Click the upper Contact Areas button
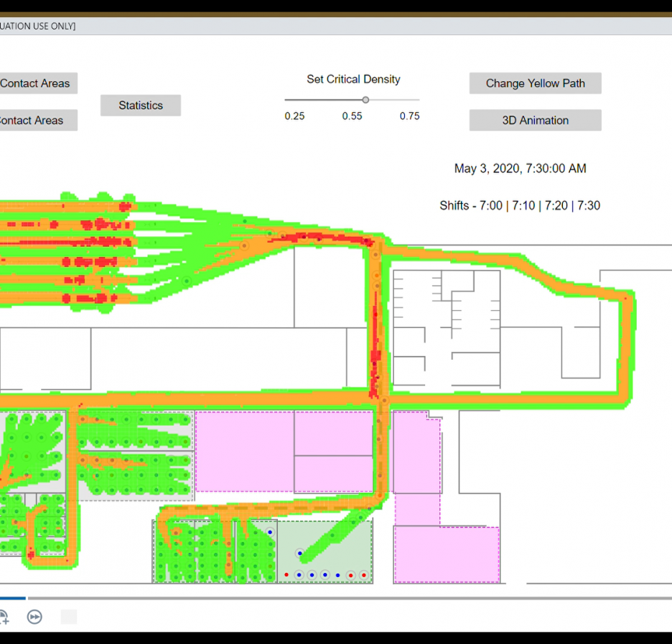Screen dimensions: 672x644 (x=38, y=83)
